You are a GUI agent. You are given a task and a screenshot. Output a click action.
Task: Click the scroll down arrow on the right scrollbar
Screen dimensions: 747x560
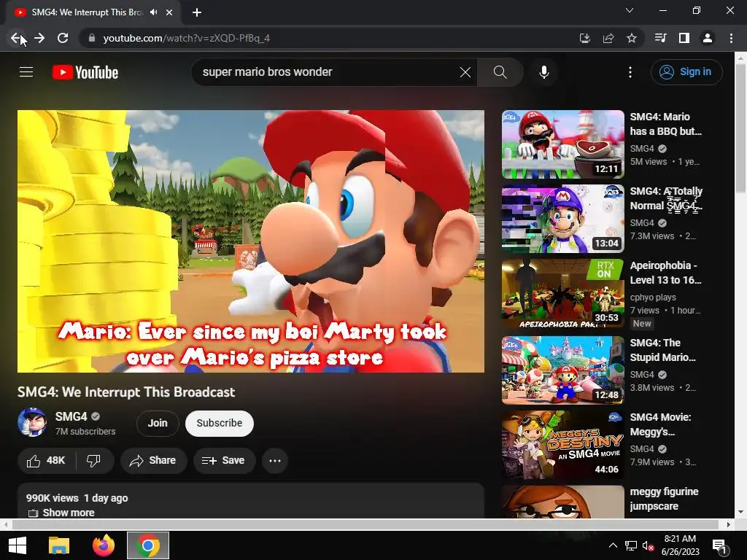click(x=740, y=513)
